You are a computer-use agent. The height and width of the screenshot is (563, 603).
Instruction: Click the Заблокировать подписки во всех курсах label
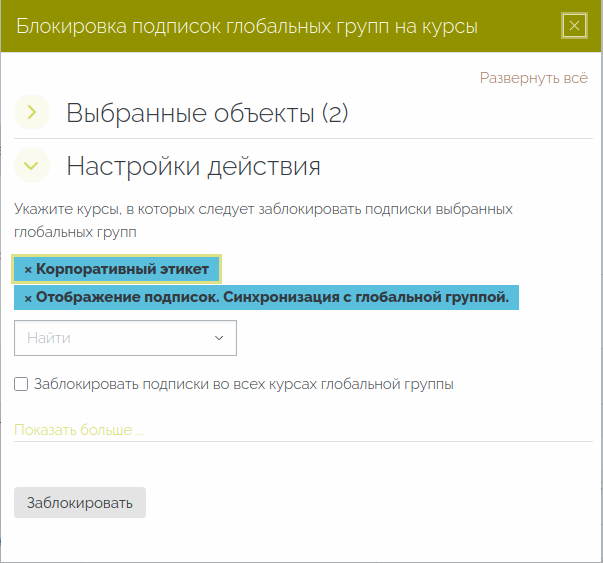point(244,384)
